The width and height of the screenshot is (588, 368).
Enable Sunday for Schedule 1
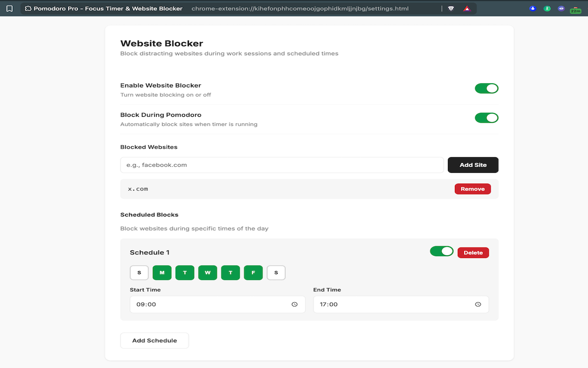pos(139,272)
